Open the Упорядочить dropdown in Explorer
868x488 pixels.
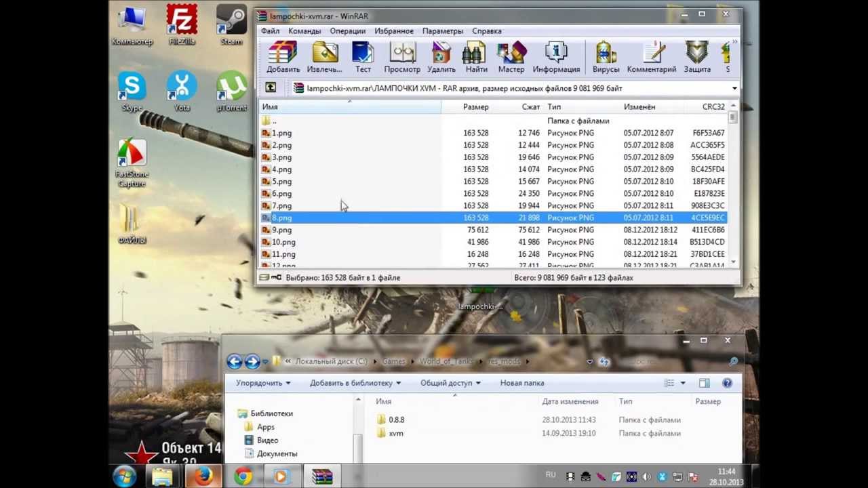263,383
